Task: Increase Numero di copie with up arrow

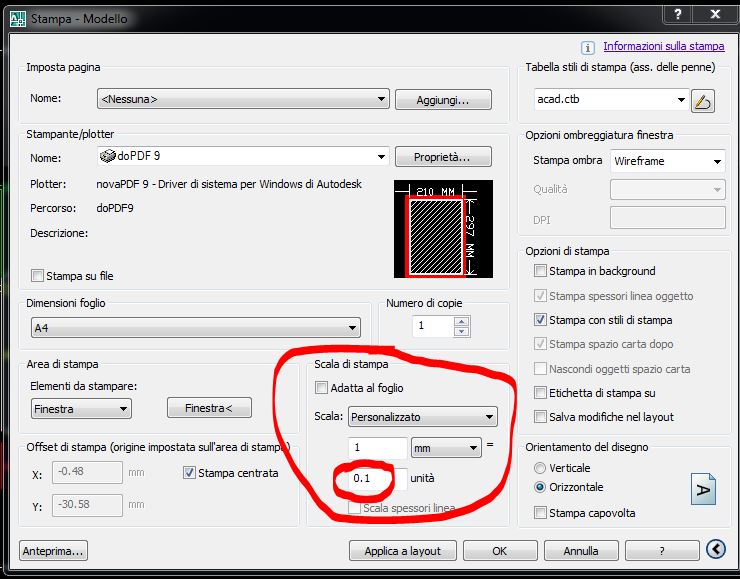Action: pos(460,321)
